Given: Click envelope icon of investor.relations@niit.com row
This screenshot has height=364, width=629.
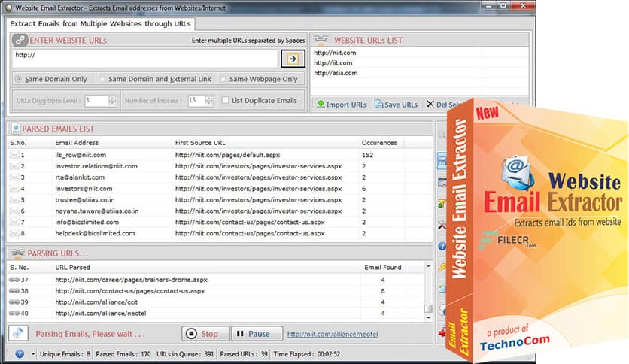Looking at the screenshot, I should tap(14, 166).
